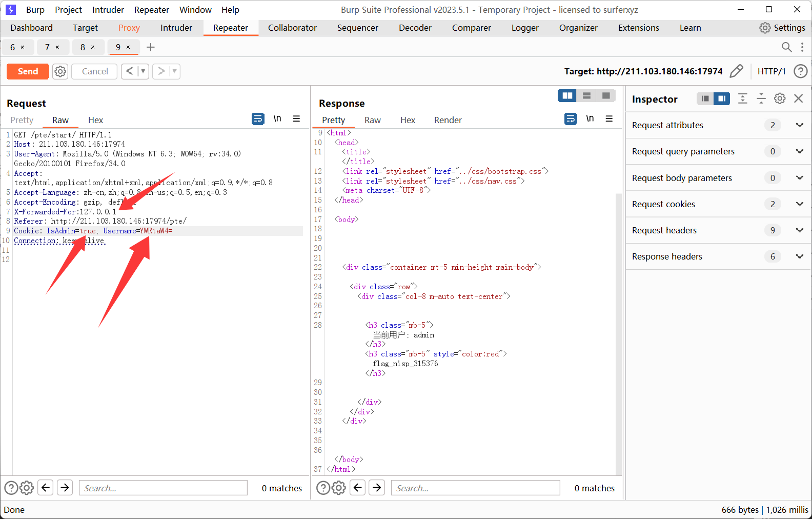812x519 pixels.
Task: Close Repeater tab 9
Action: 128,47
